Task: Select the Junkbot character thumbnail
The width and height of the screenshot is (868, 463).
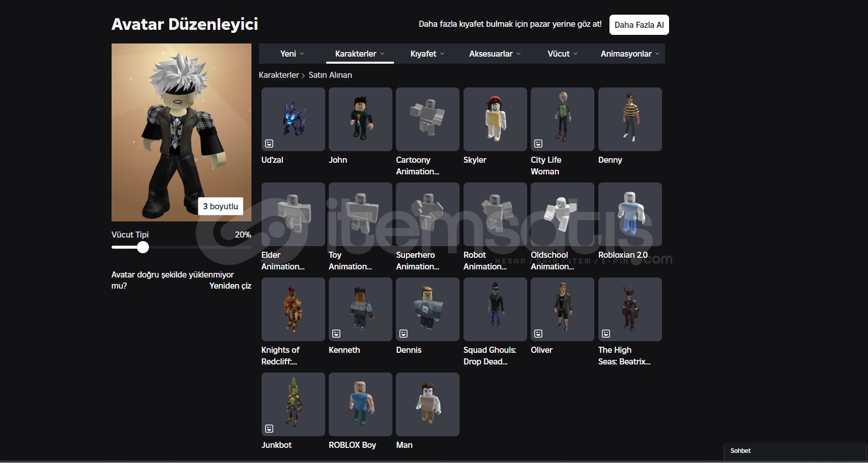Action: [293, 404]
